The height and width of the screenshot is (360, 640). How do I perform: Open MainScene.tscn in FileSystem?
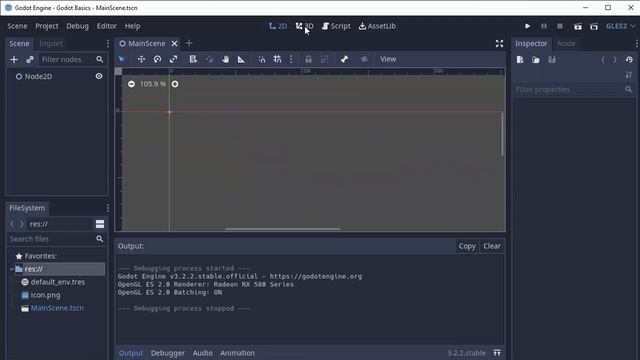tap(57, 308)
